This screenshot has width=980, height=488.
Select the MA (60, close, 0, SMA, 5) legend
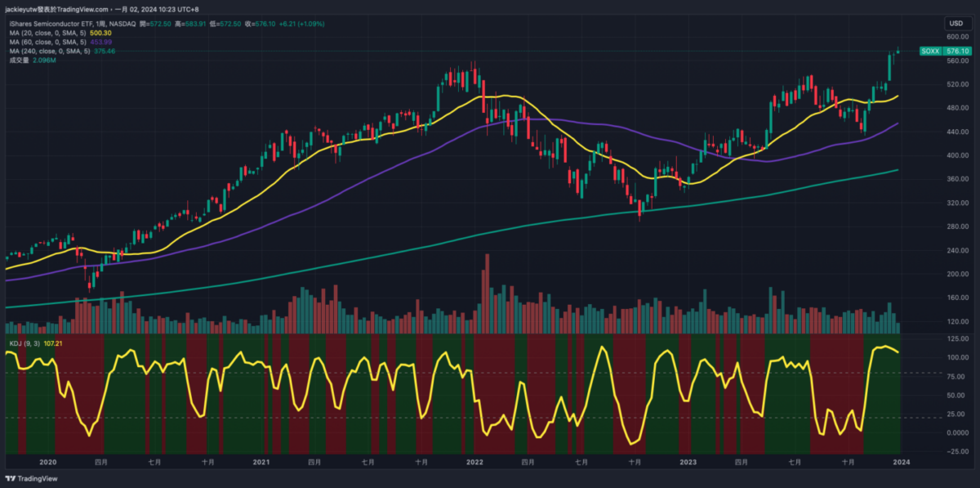49,42
